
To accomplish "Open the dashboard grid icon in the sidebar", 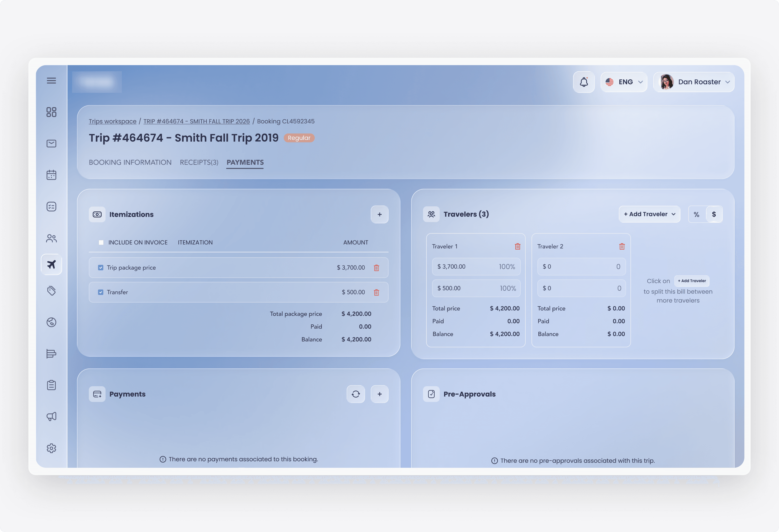I will point(51,112).
